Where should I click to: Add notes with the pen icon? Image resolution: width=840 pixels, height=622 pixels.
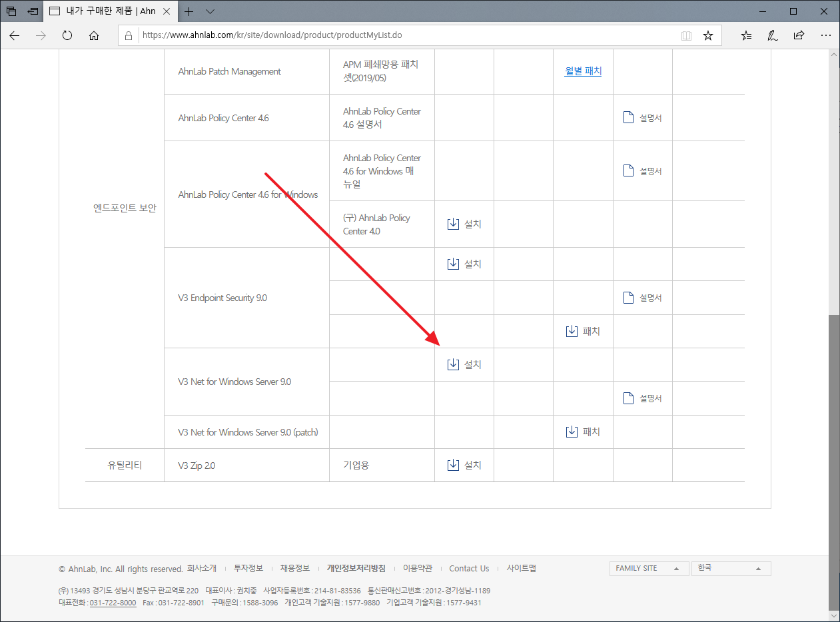(772, 35)
